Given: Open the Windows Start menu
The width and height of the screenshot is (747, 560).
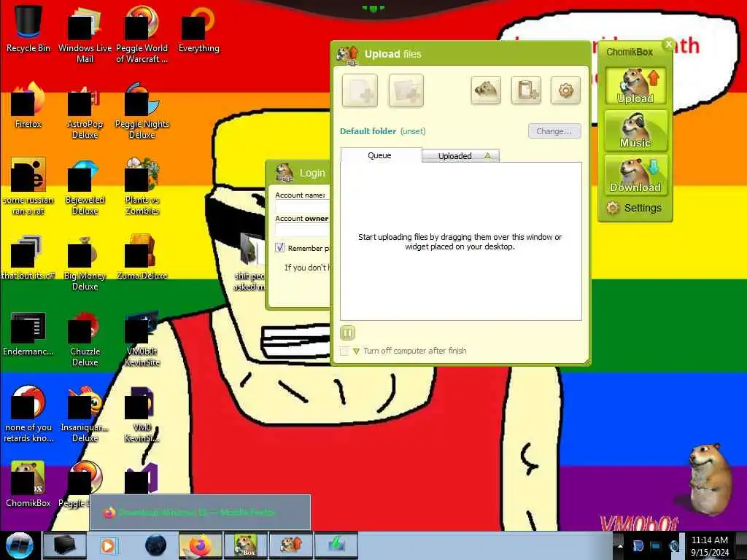Looking at the screenshot, I should [x=19, y=545].
